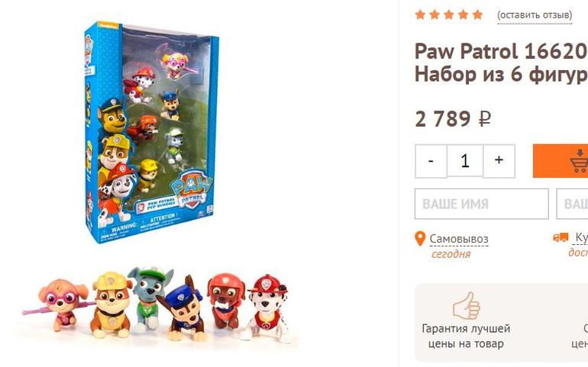Click the second input field beside name
588x367 pixels.
[x=572, y=204]
